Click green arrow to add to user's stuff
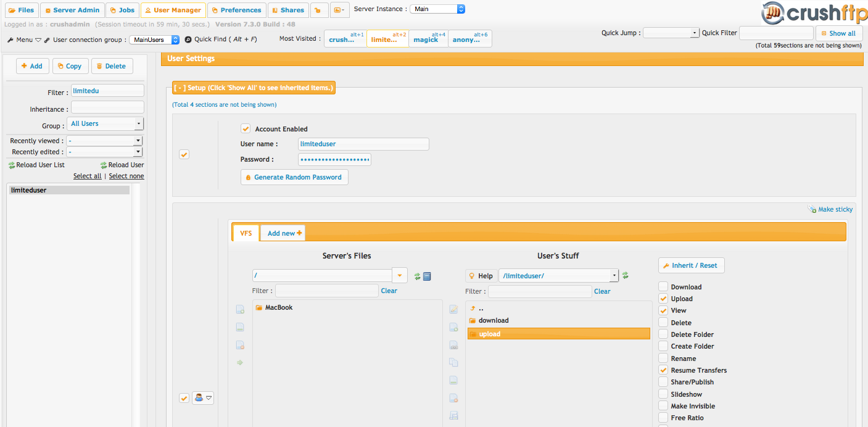This screenshot has height=427, width=868. coord(240,363)
